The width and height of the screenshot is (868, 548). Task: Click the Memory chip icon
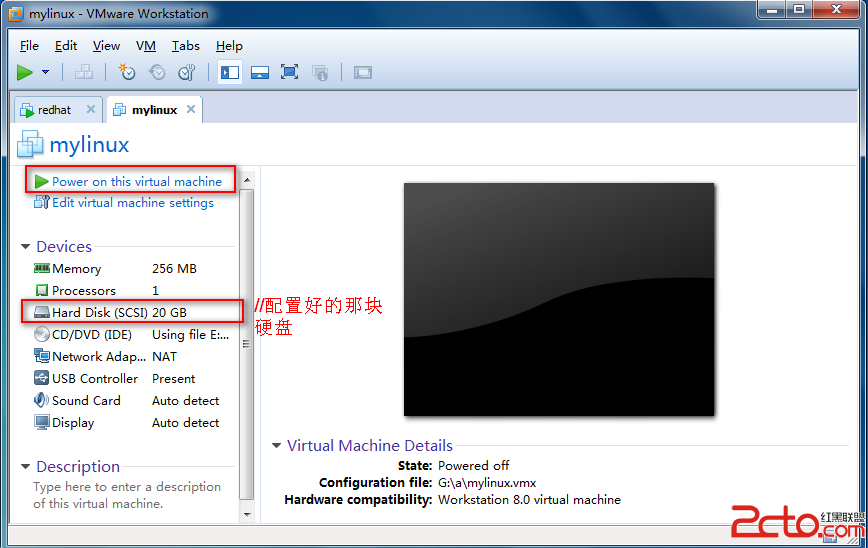coord(42,268)
